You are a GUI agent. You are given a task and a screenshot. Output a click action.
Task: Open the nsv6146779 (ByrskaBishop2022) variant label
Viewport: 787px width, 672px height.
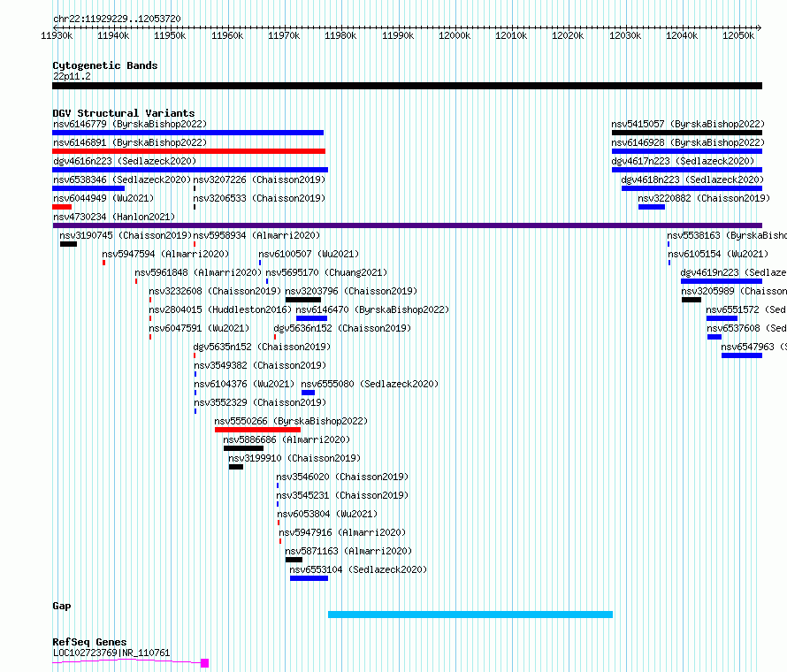[130, 124]
